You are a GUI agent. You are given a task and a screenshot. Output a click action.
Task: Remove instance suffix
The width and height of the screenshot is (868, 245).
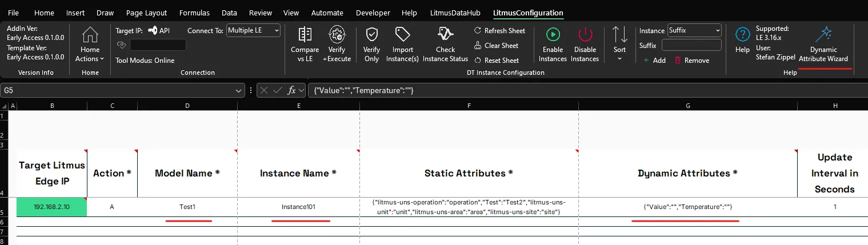691,61
